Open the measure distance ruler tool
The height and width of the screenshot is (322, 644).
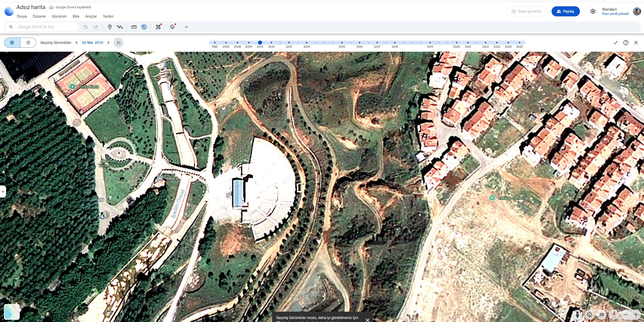pos(134,27)
